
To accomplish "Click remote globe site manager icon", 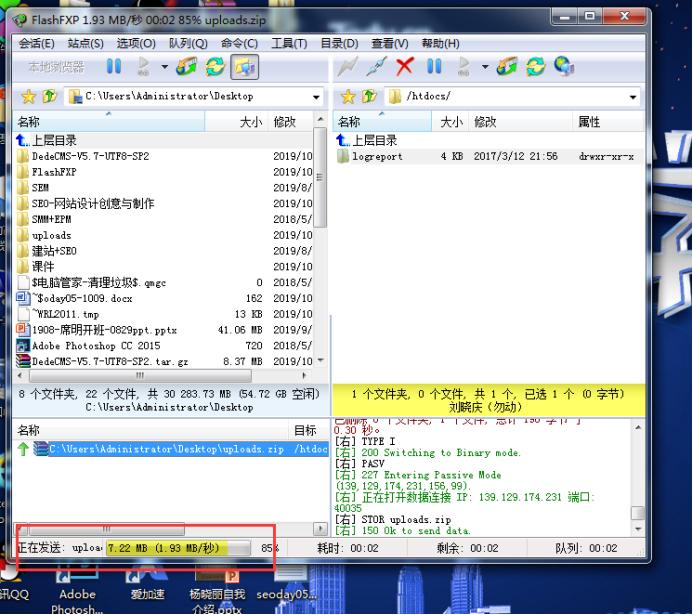I will [564, 67].
